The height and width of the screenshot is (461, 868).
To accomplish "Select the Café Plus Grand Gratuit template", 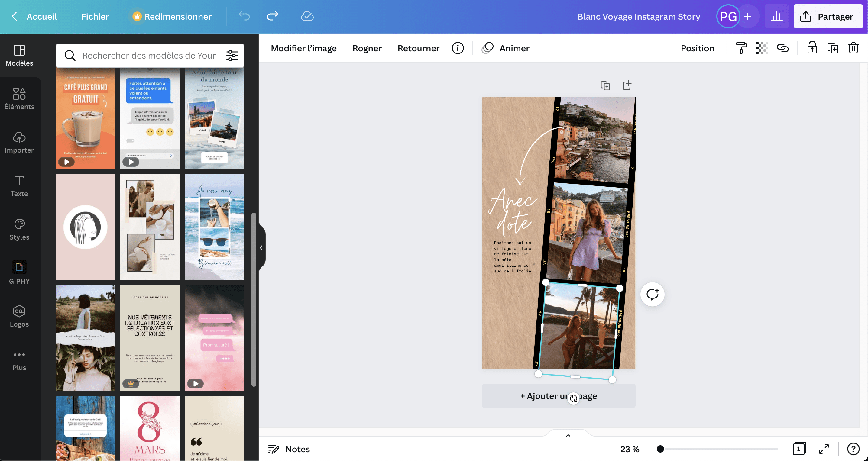I will [x=85, y=118].
